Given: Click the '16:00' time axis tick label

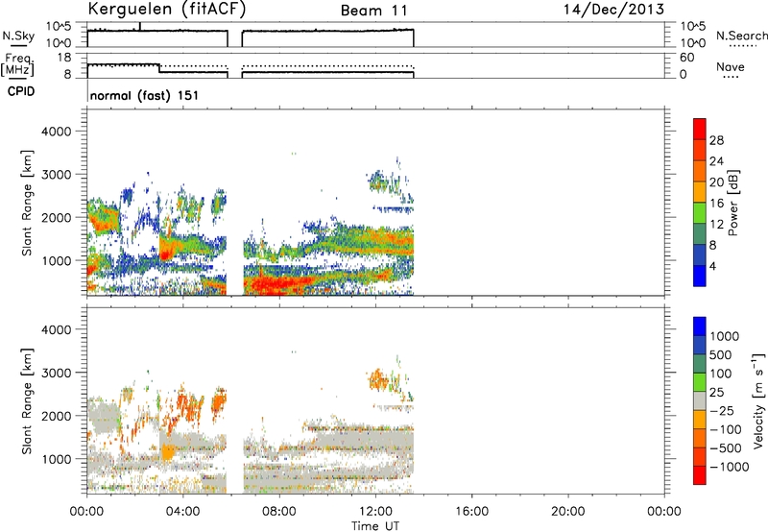Looking at the screenshot, I should point(471,512).
